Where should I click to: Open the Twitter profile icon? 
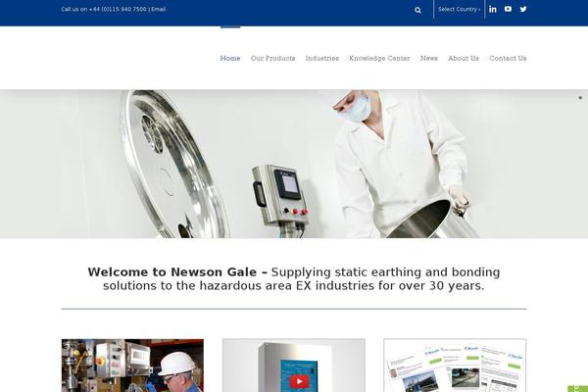[523, 9]
